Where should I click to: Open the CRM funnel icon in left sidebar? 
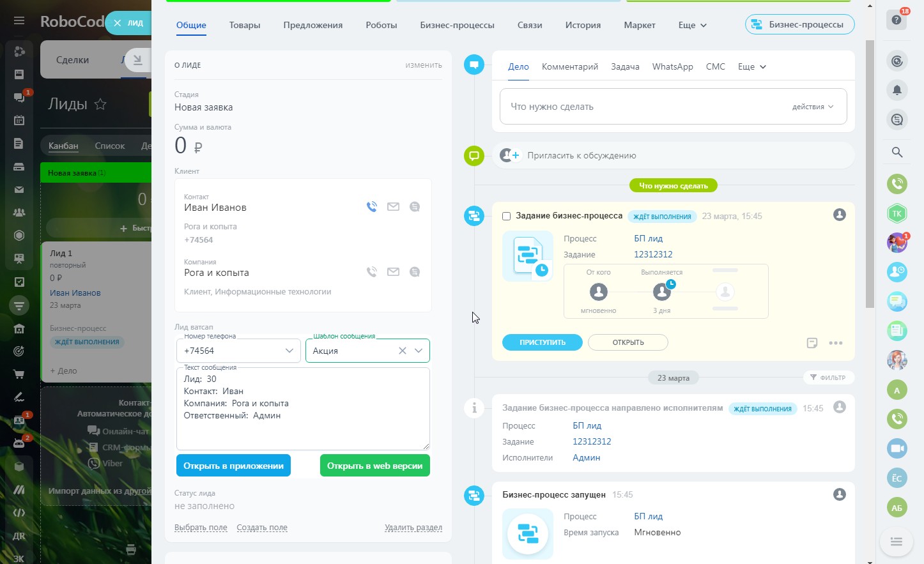pyautogui.click(x=19, y=305)
